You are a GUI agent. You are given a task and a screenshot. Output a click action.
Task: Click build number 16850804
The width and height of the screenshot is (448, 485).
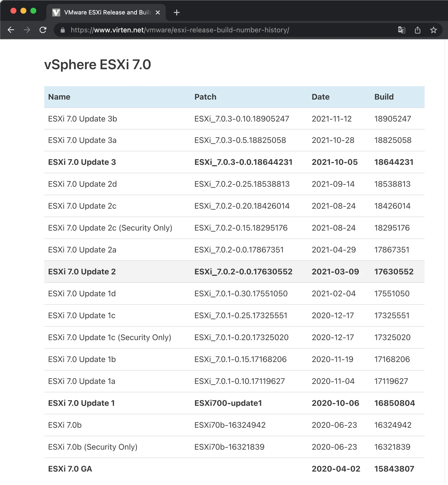pos(395,403)
